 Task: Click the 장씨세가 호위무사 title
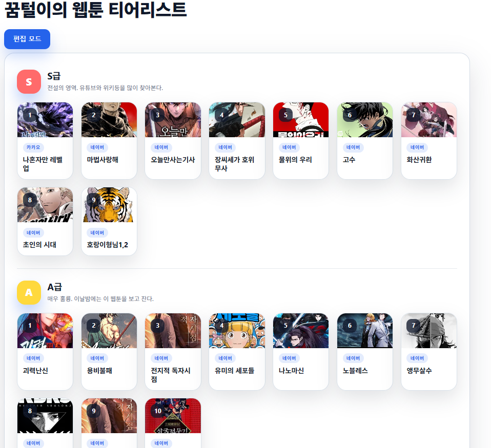[234, 164]
